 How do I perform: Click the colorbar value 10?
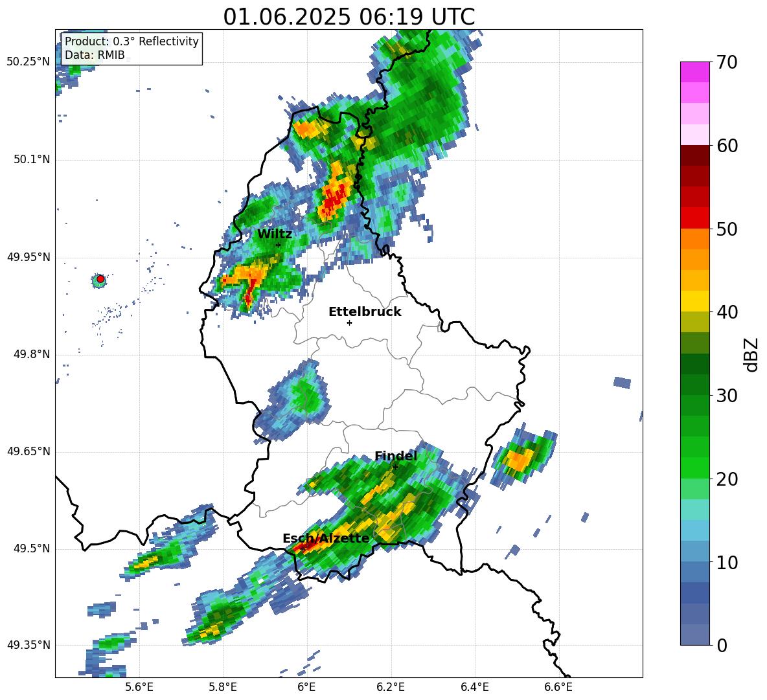pyautogui.click(x=727, y=562)
